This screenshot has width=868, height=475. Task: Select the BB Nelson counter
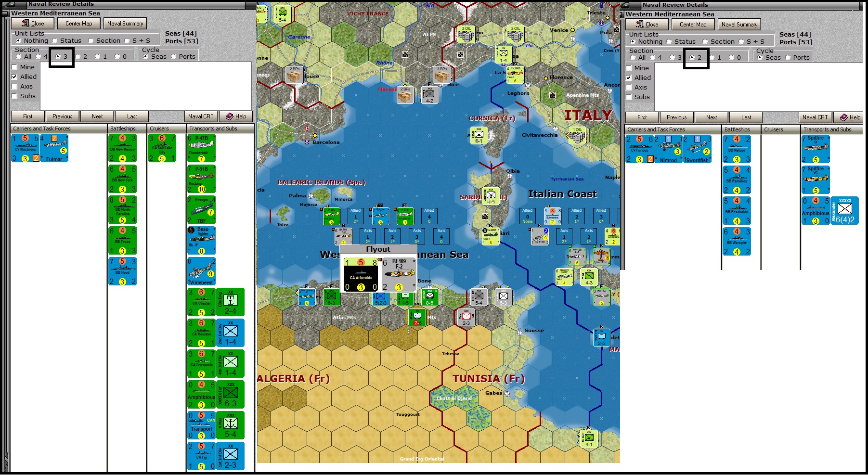(737, 149)
